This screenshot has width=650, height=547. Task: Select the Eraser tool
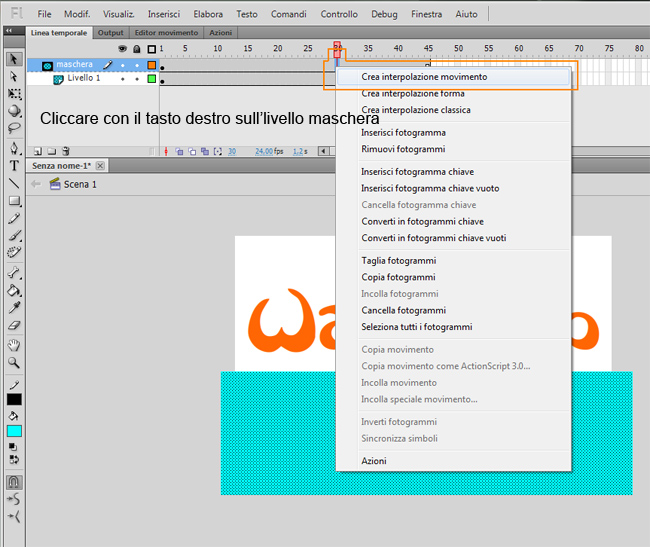[14, 325]
